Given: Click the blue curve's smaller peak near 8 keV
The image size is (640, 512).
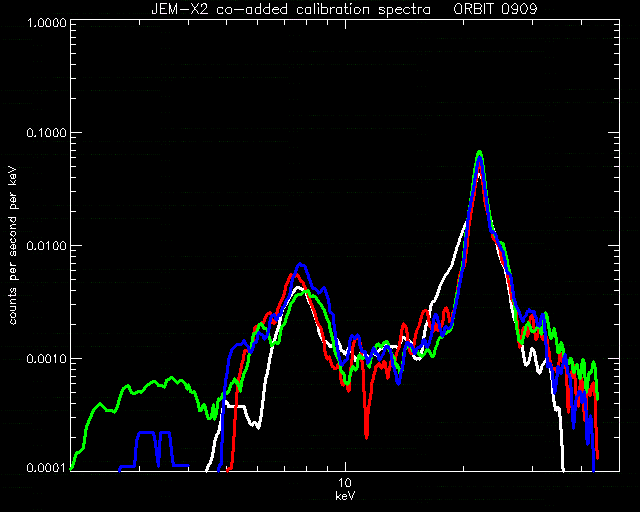Looking at the screenshot, I should coord(301,265).
